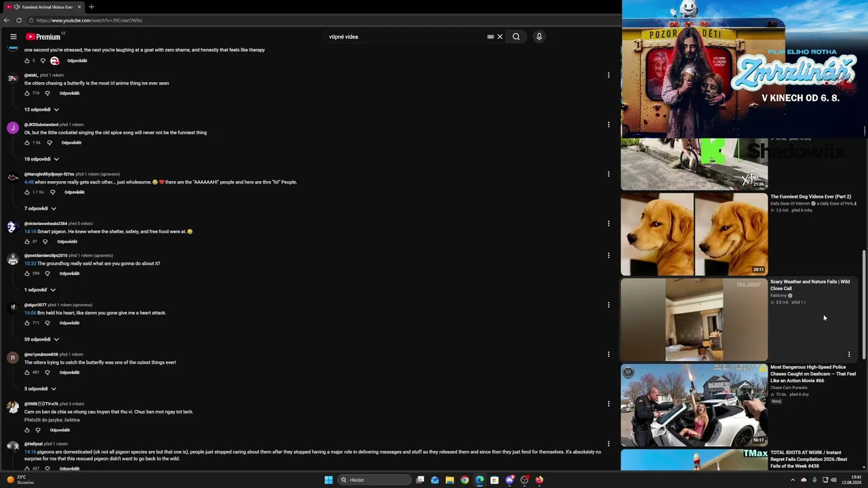
Task: Click the YouTube search input field
Action: [x=406, y=37]
